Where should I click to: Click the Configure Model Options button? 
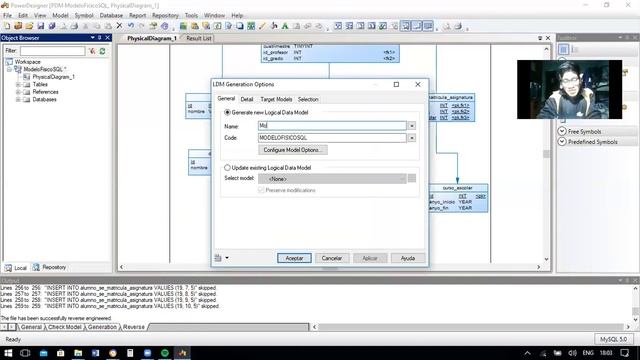[293, 150]
